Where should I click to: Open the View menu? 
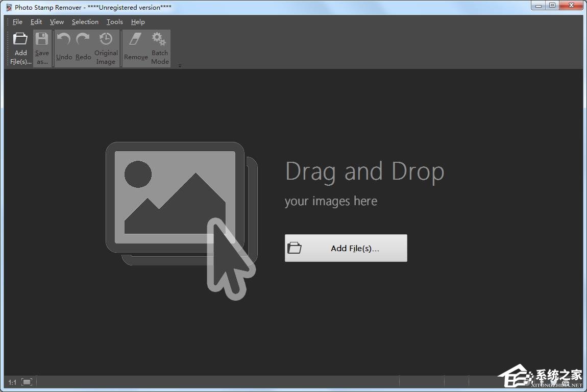(57, 22)
